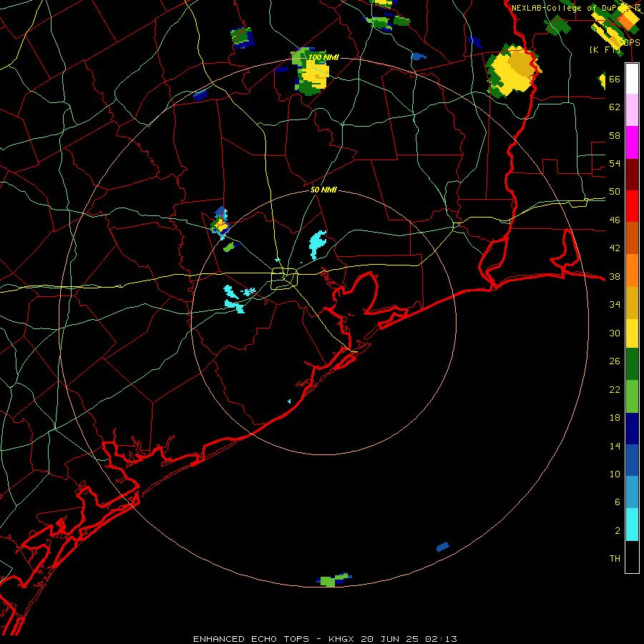
Task: Click the small blue echo over the Gulf
Action: tap(442, 547)
